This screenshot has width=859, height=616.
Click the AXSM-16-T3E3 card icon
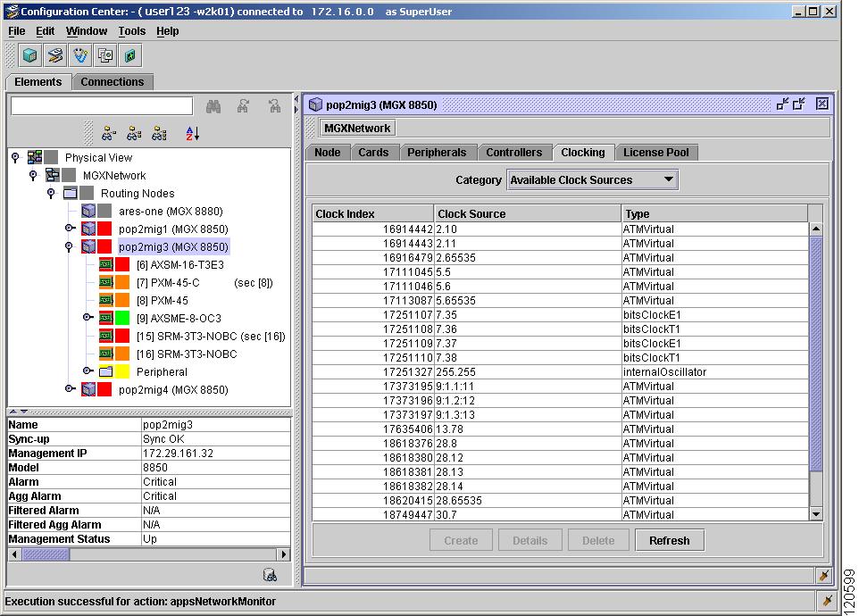(106, 264)
